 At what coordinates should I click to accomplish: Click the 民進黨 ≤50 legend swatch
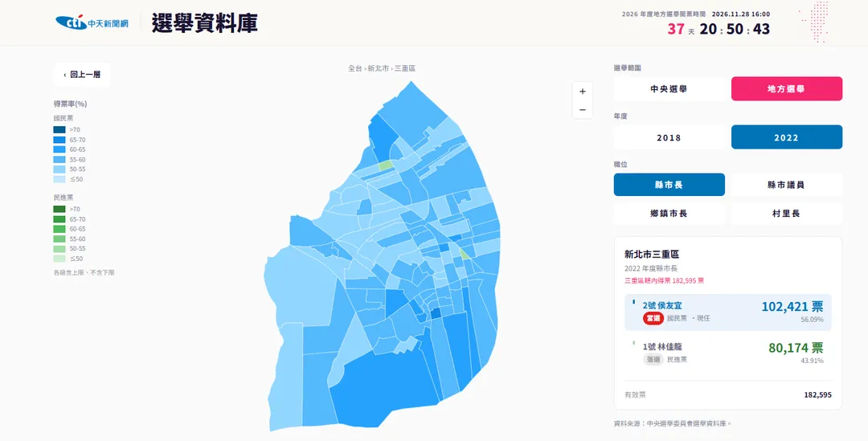click(59, 259)
